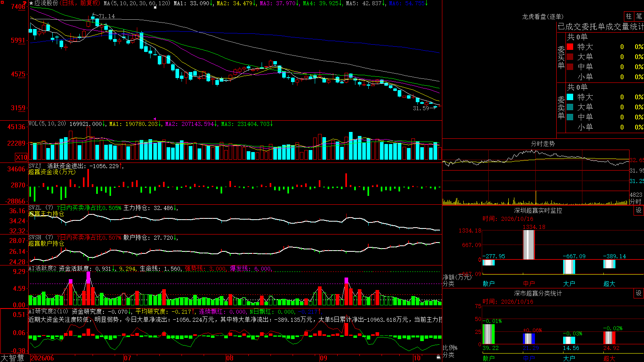Click the star icon before 应流股份
Screen dimensions: 644x362
31,3
